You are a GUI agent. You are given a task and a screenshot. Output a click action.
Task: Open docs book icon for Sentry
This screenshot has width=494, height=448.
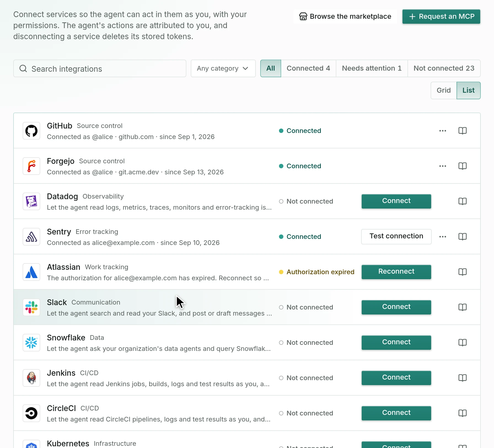[x=462, y=237]
